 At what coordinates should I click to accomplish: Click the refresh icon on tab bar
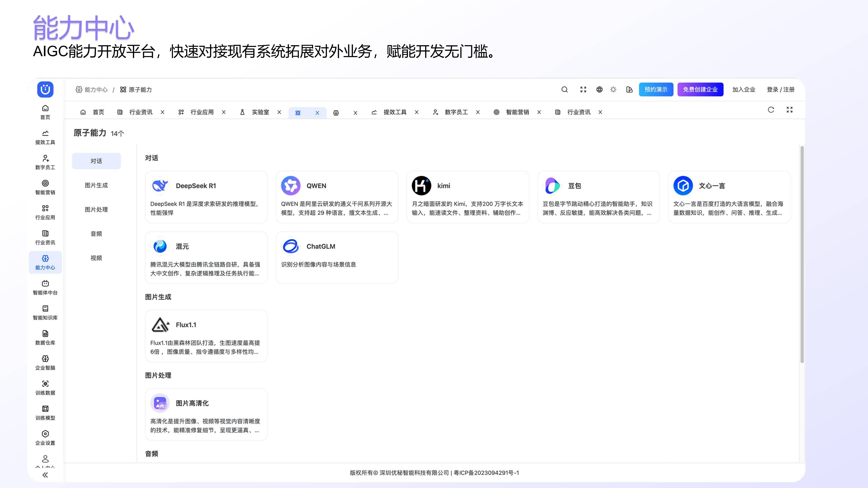[x=771, y=110]
